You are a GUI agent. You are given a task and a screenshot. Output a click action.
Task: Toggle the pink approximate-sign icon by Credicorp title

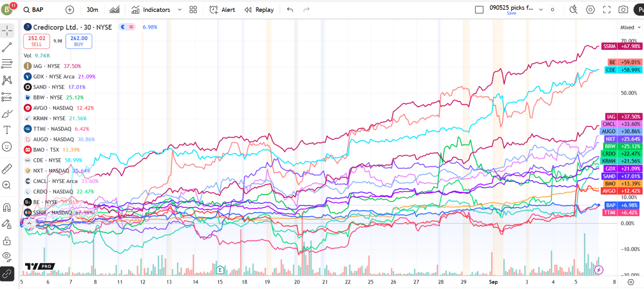[131, 27]
